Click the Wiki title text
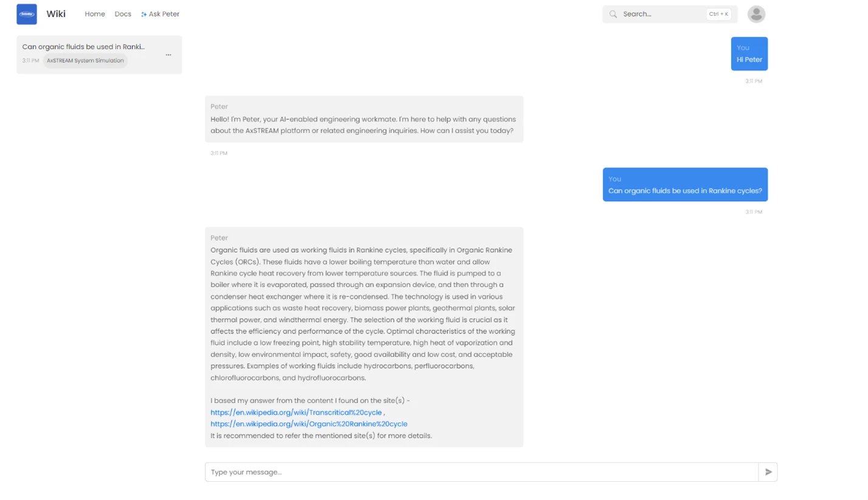This screenshot has height=500, width=868. point(56,14)
